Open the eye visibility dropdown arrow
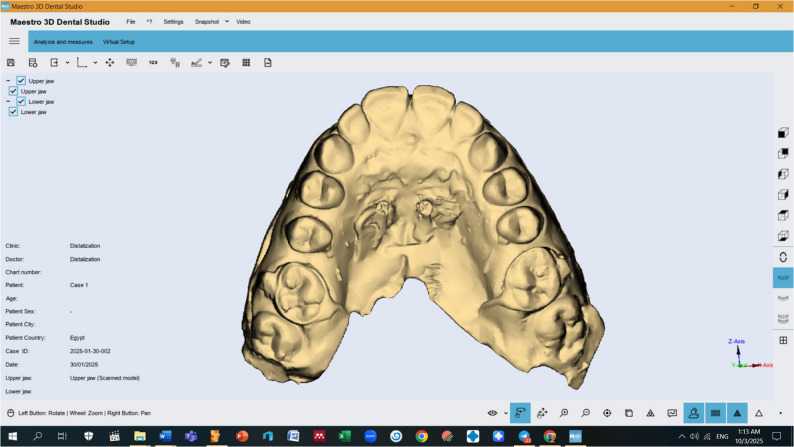This screenshot has height=447, width=794. 506,413
